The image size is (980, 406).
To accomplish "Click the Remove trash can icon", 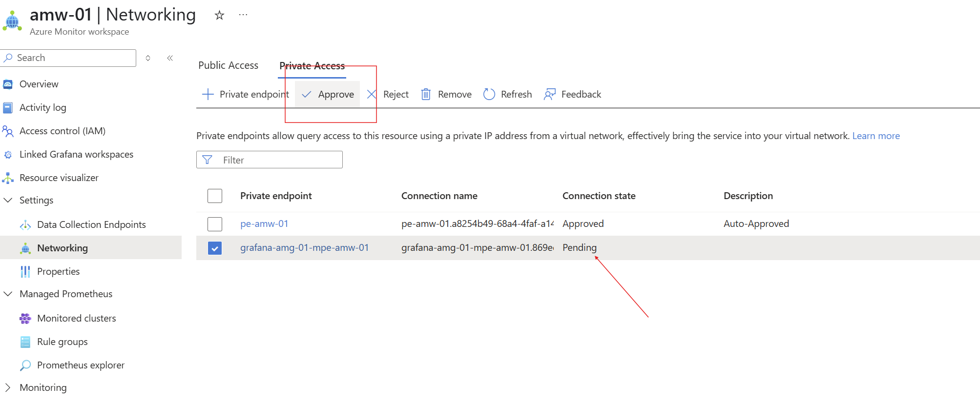I will (x=426, y=94).
